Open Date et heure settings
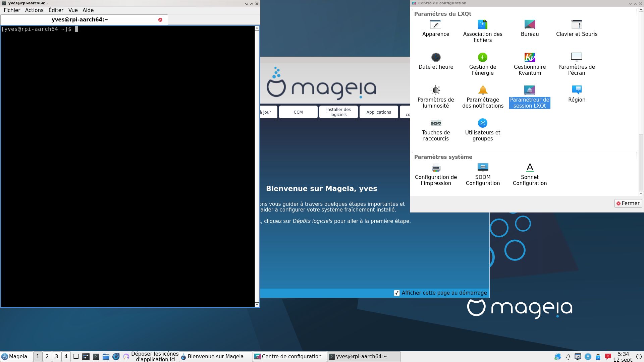 click(436, 61)
